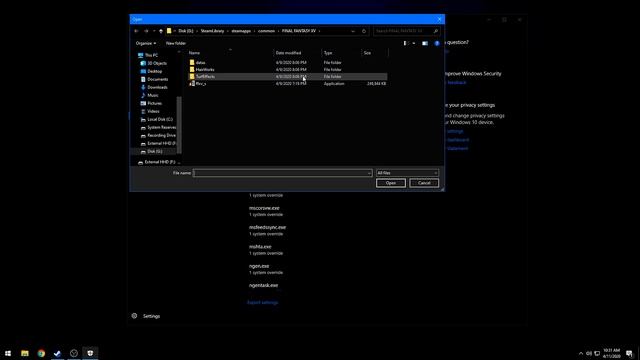Open the notification center icon

pyautogui.click(x=629, y=353)
